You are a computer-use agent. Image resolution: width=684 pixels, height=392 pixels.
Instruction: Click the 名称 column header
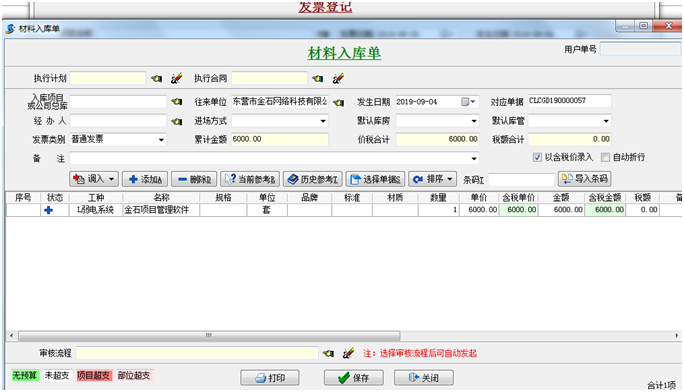161,198
